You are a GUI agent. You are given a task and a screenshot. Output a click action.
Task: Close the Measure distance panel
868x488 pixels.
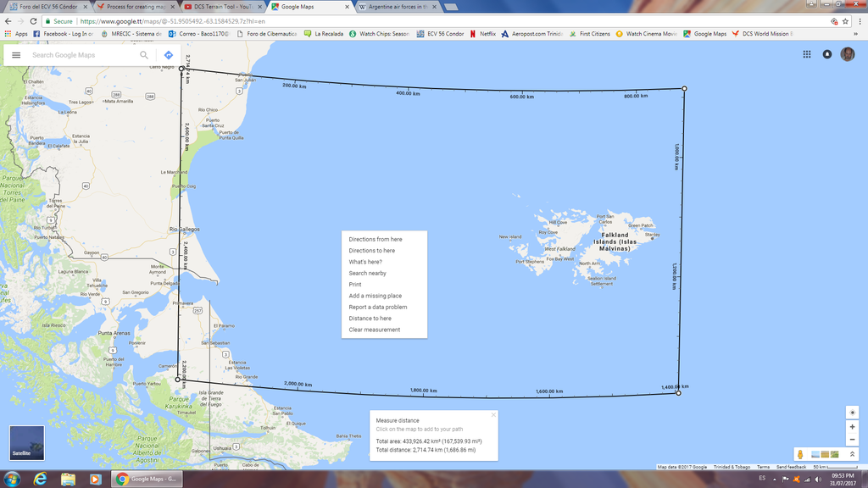(x=492, y=414)
